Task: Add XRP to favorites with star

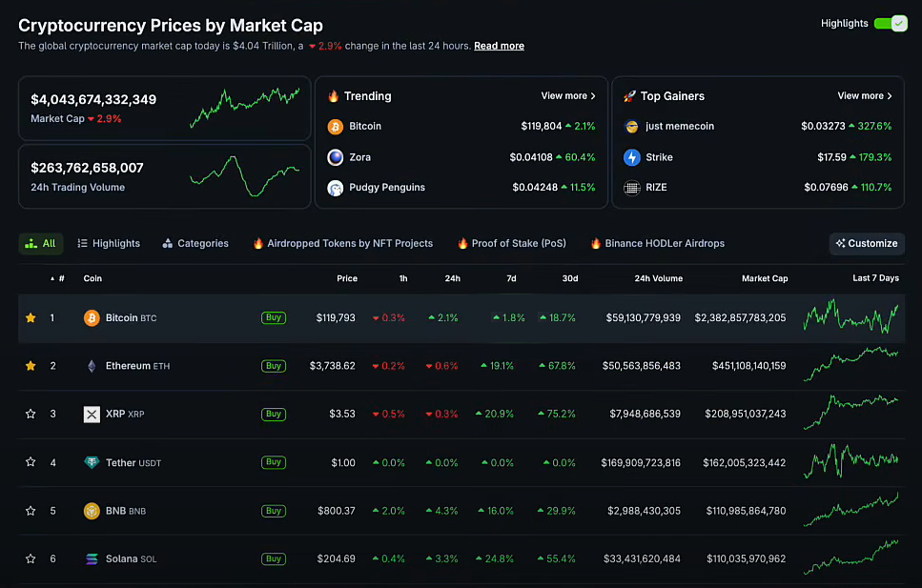Action: [31, 415]
